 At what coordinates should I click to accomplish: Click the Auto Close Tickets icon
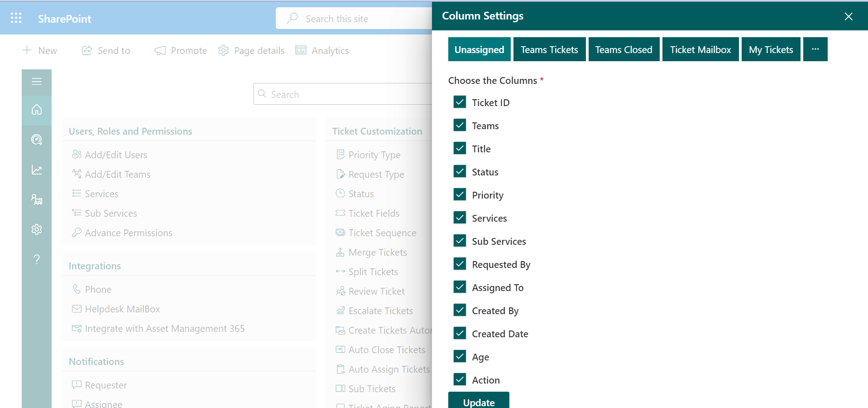pos(340,350)
